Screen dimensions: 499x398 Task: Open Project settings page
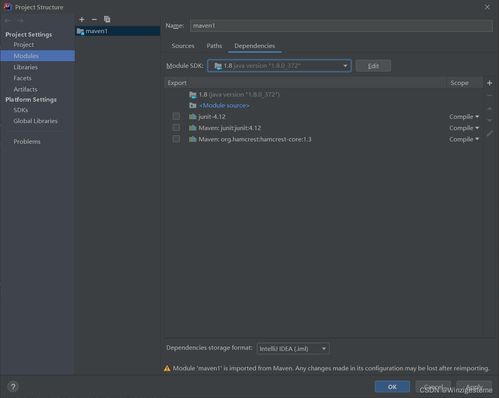[x=24, y=45]
